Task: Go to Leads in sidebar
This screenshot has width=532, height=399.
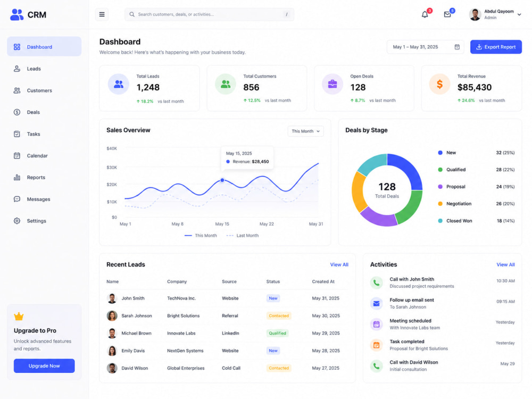Action: (44, 69)
